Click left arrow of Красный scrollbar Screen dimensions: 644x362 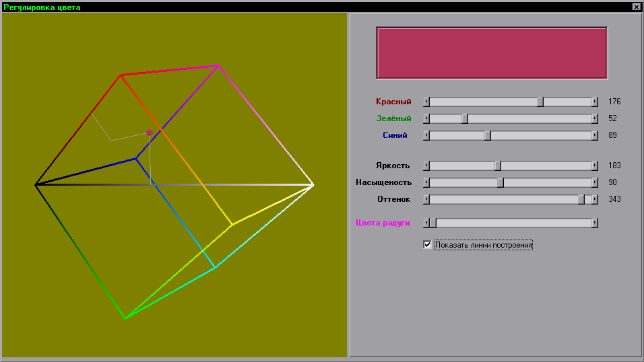tap(426, 102)
